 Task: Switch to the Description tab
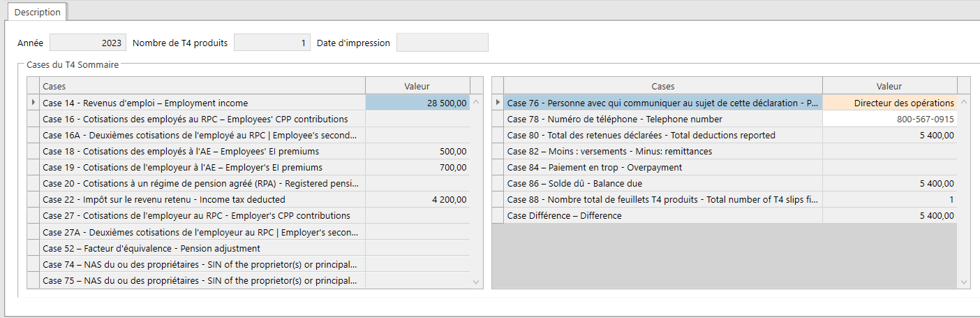pos(38,12)
